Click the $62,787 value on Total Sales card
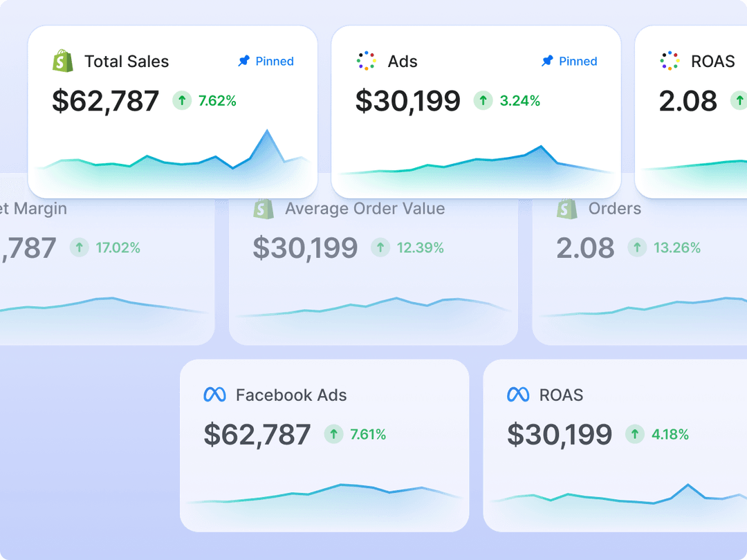The height and width of the screenshot is (560, 747). [x=105, y=102]
